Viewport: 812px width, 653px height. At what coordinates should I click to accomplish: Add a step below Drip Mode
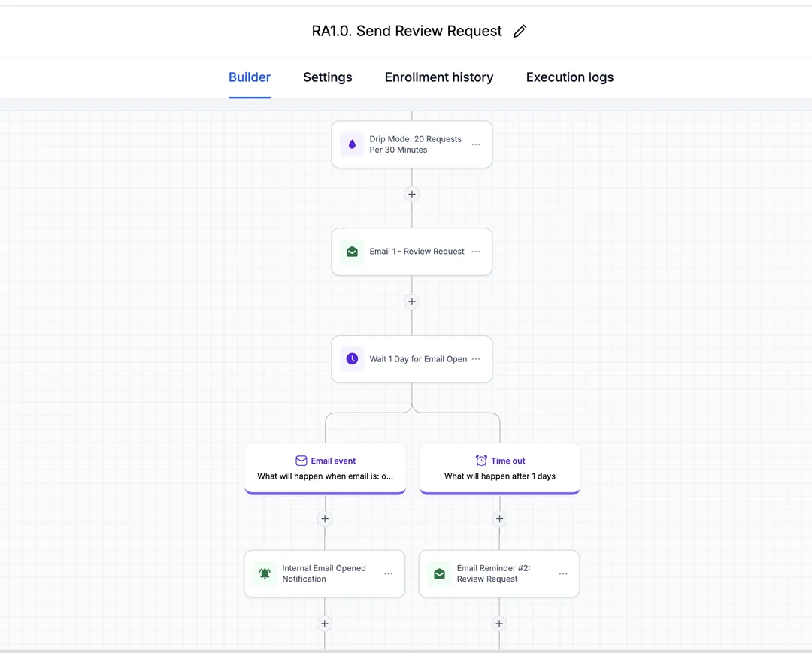412,194
